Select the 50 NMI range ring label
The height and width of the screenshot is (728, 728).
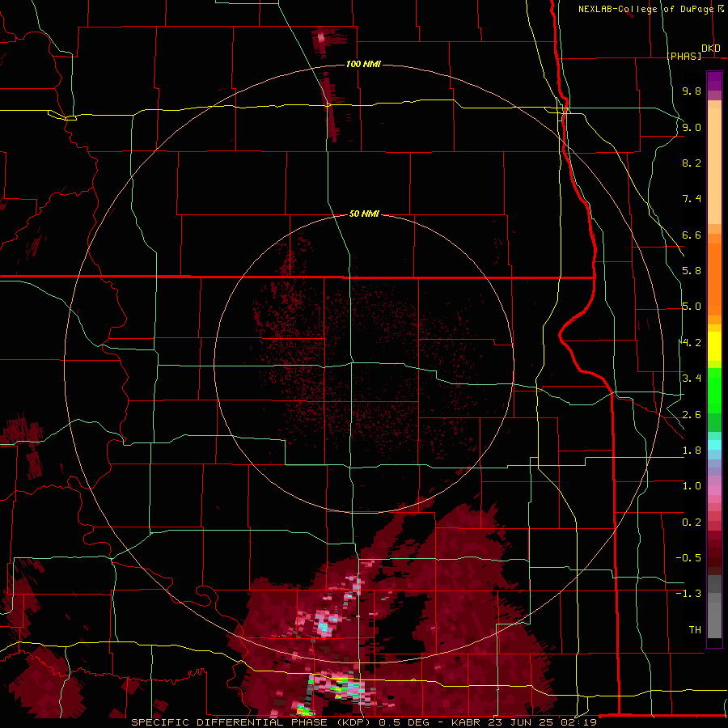coord(364,214)
